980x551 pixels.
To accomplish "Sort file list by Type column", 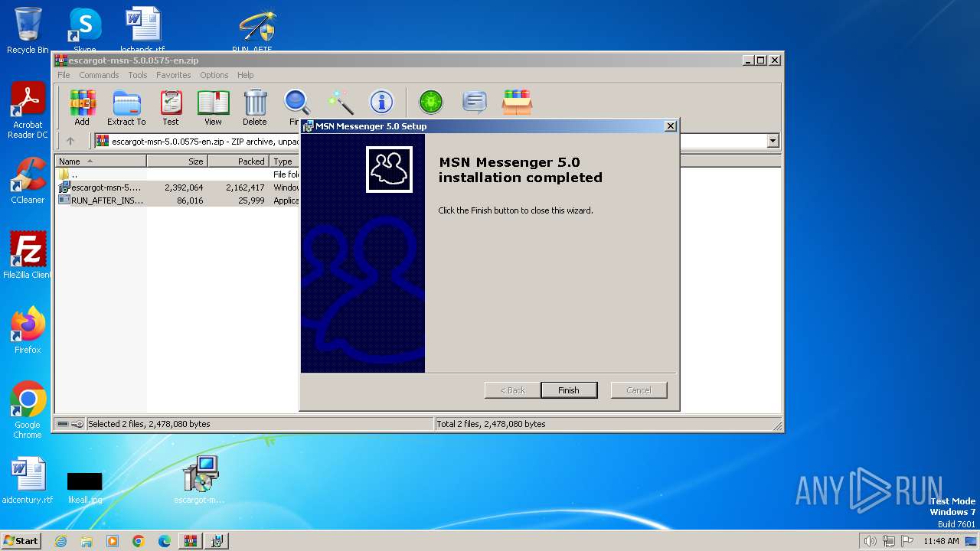I will (x=284, y=161).
